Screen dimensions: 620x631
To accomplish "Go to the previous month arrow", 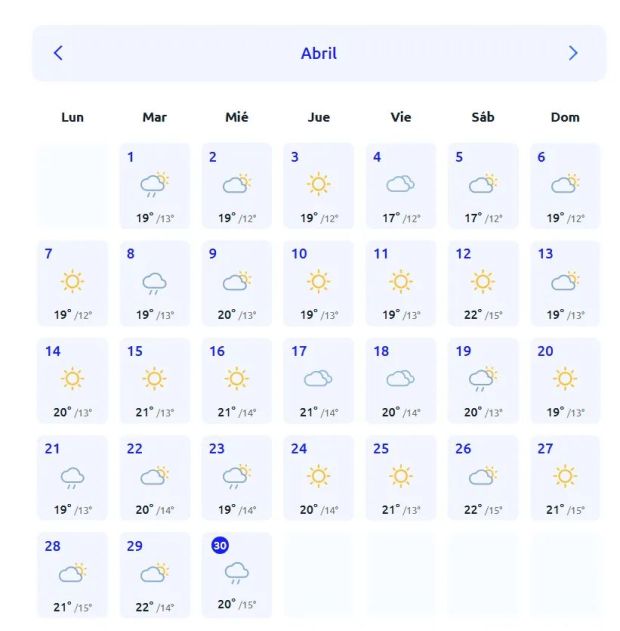I will click(58, 53).
